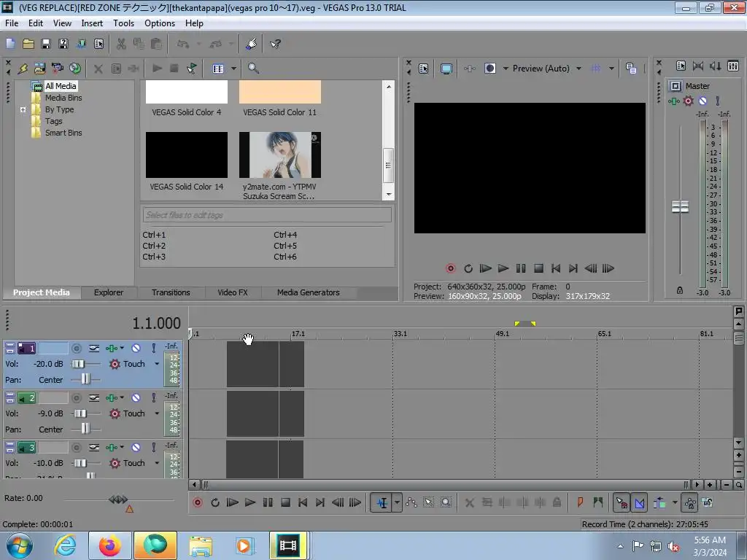
Task: Switch to the Transitions tab
Action: pyautogui.click(x=171, y=292)
